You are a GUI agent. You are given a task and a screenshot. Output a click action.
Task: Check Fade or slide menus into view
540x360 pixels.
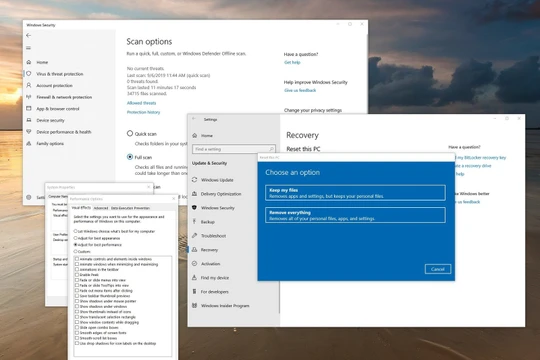click(x=77, y=280)
